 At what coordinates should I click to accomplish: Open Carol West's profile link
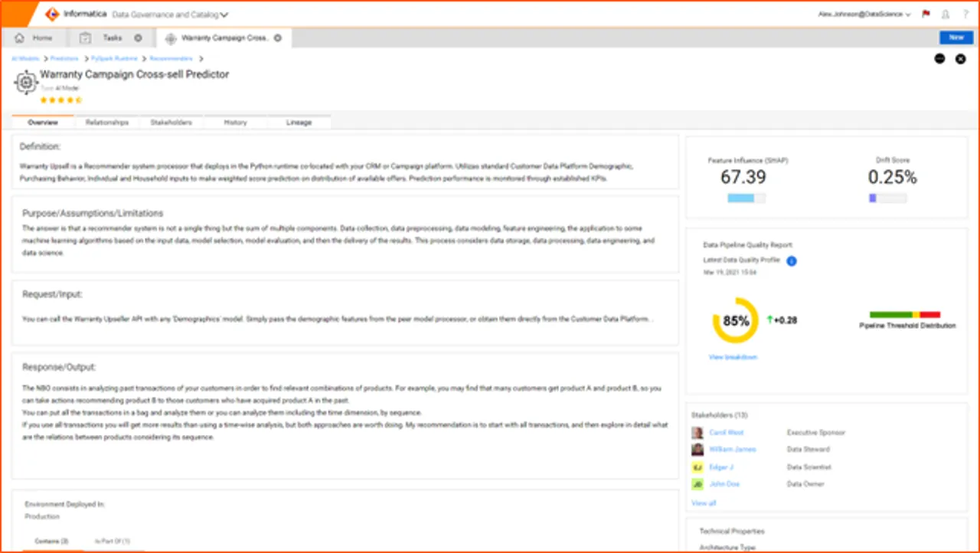727,433
